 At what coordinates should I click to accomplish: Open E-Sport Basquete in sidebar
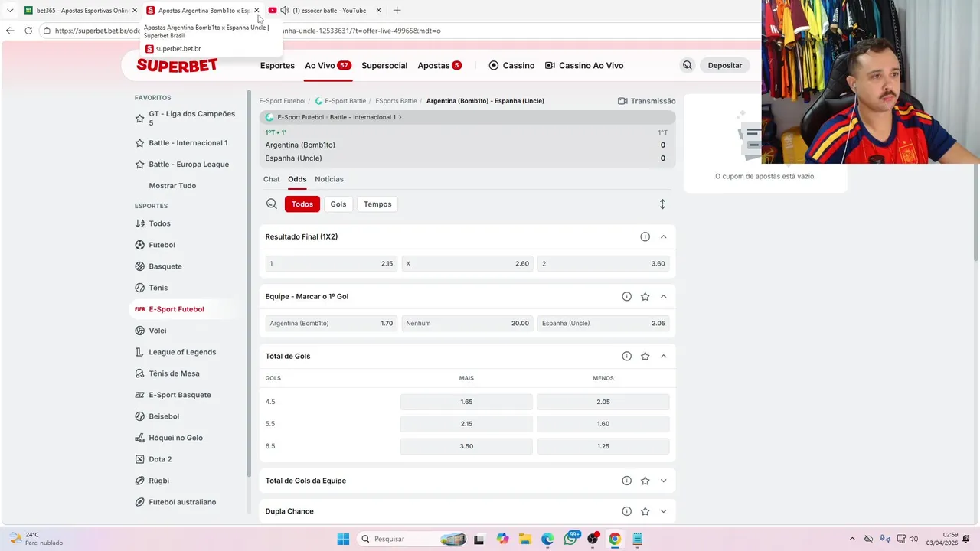179,395
